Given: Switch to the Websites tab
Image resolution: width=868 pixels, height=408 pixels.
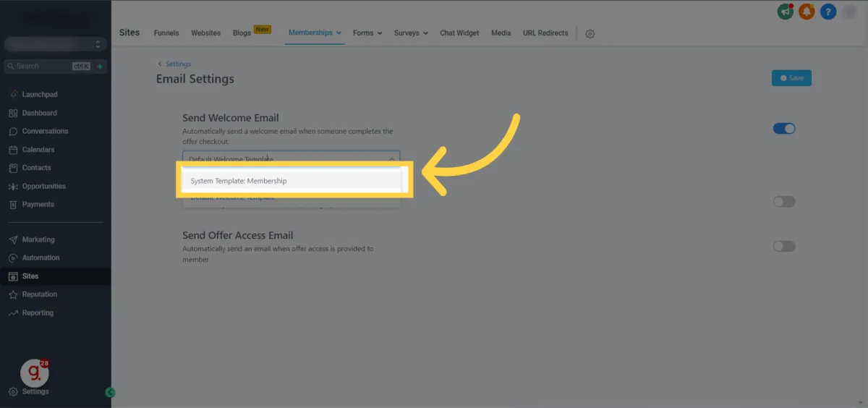Looking at the screenshot, I should click(206, 33).
